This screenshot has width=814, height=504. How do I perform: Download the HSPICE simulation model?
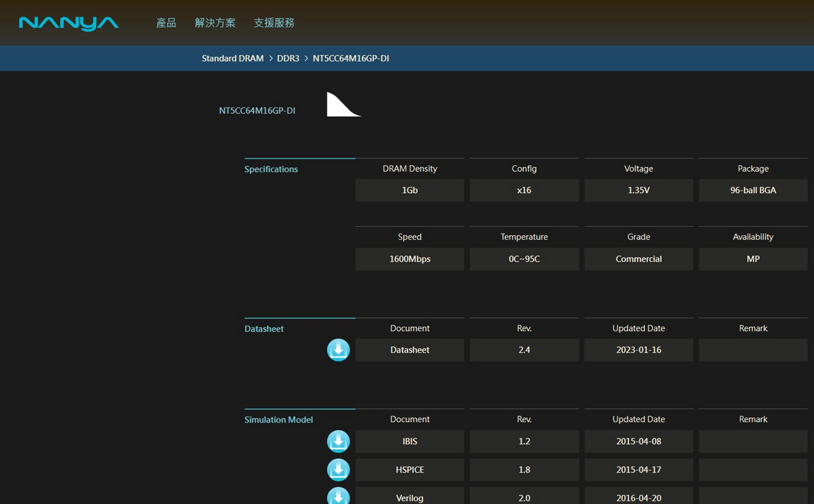pyautogui.click(x=338, y=470)
